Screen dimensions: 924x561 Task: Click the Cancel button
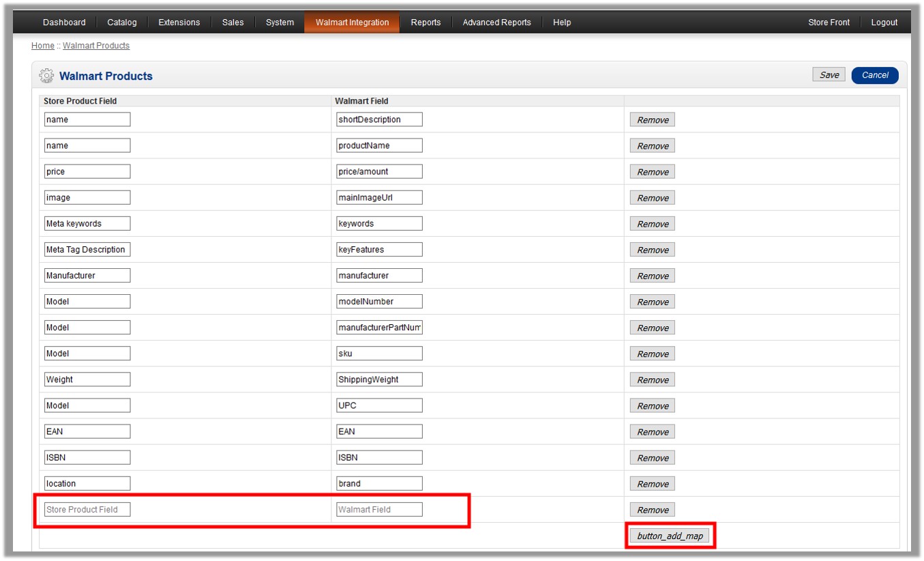pyautogui.click(x=875, y=75)
